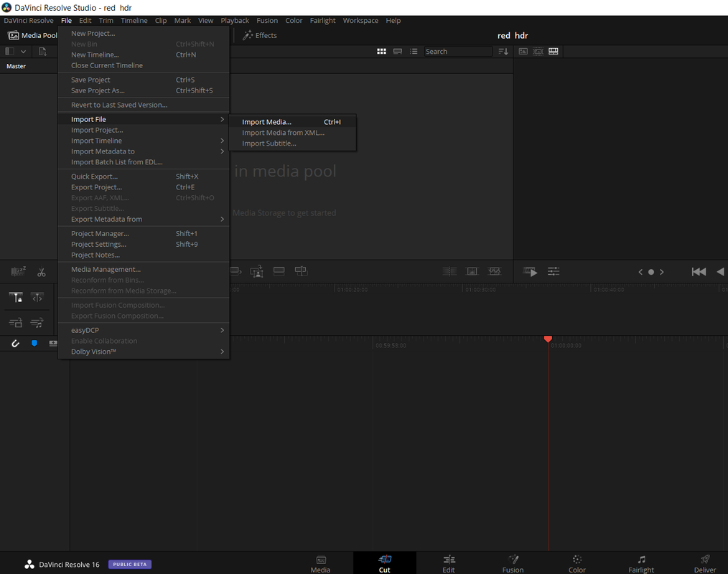
Task: Toggle the bin list panel icon
Action: pos(9,52)
